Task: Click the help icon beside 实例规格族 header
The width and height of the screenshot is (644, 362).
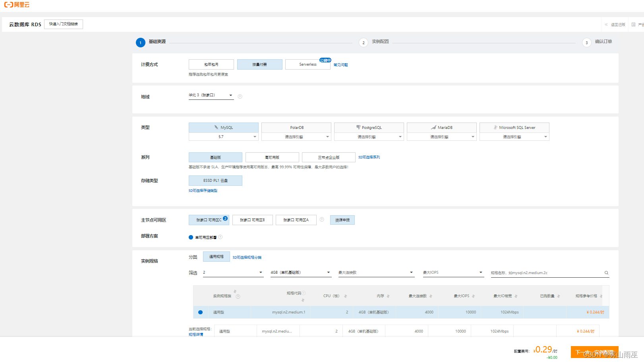Action: (x=238, y=296)
